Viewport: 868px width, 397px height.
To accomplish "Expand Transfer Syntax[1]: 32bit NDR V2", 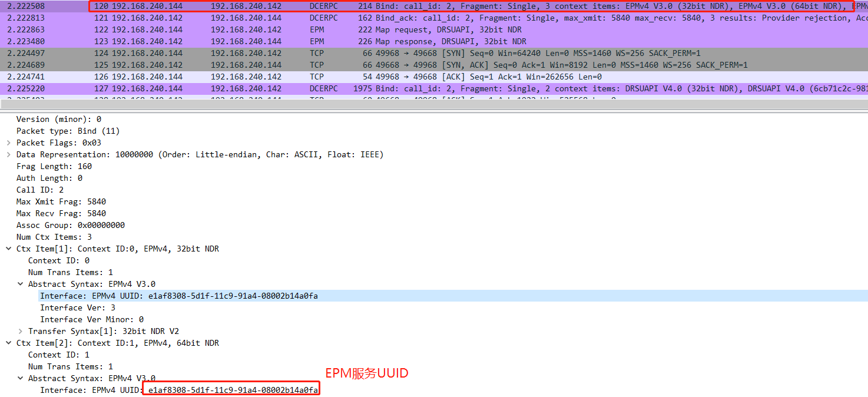I will (x=20, y=331).
